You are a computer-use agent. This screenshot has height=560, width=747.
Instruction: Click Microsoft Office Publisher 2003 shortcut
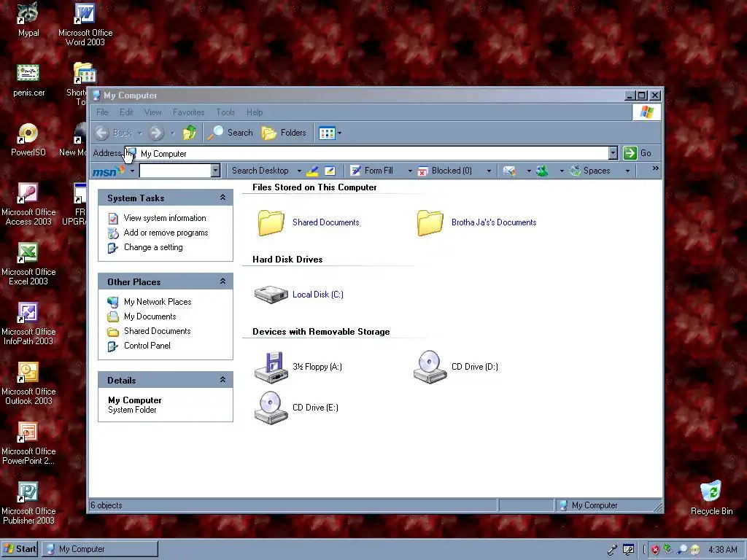point(28,503)
